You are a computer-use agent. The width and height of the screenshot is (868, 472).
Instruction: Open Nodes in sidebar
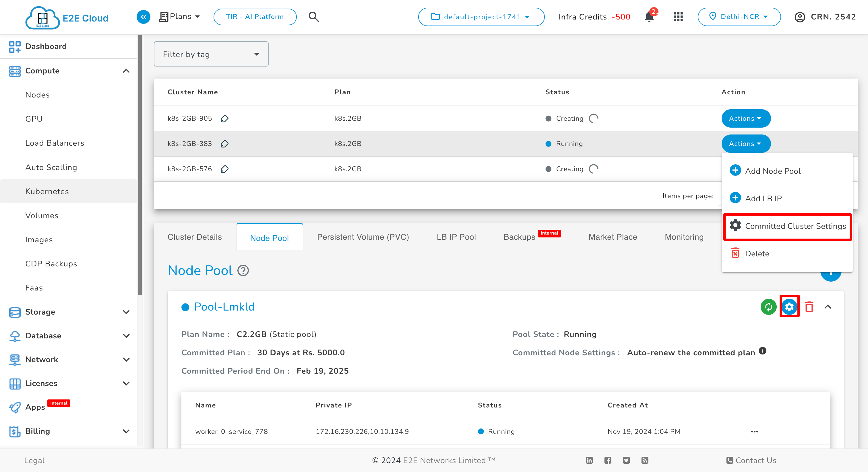coord(69,95)
